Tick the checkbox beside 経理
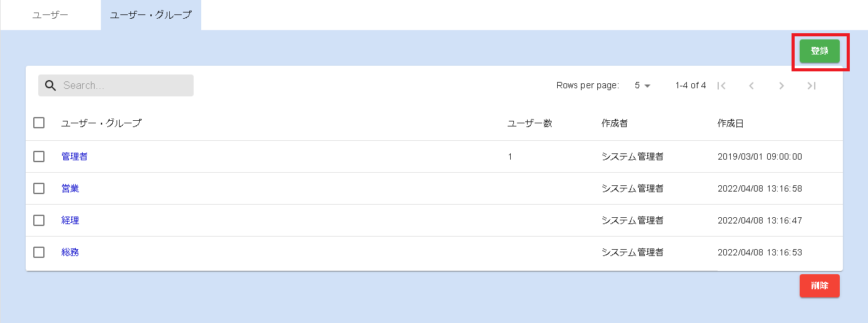This screenshot has height=323, width=868. click(39, 220)
